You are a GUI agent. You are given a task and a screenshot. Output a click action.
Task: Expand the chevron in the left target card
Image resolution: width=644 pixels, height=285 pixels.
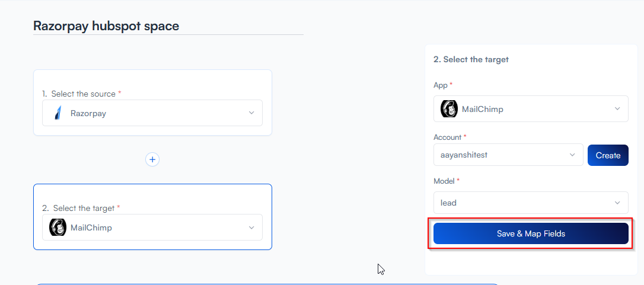pos(251,228)
